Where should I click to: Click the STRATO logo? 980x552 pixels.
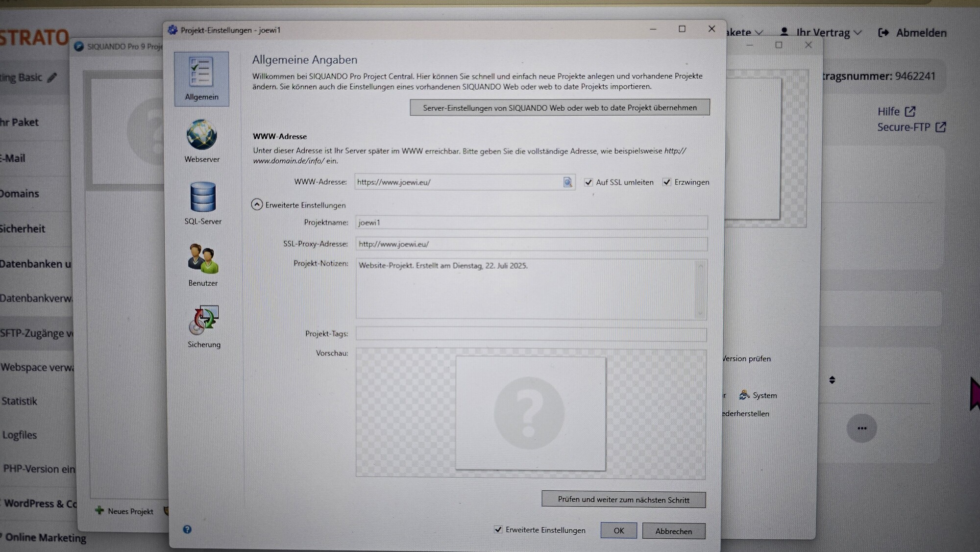(x=33, y=37)
